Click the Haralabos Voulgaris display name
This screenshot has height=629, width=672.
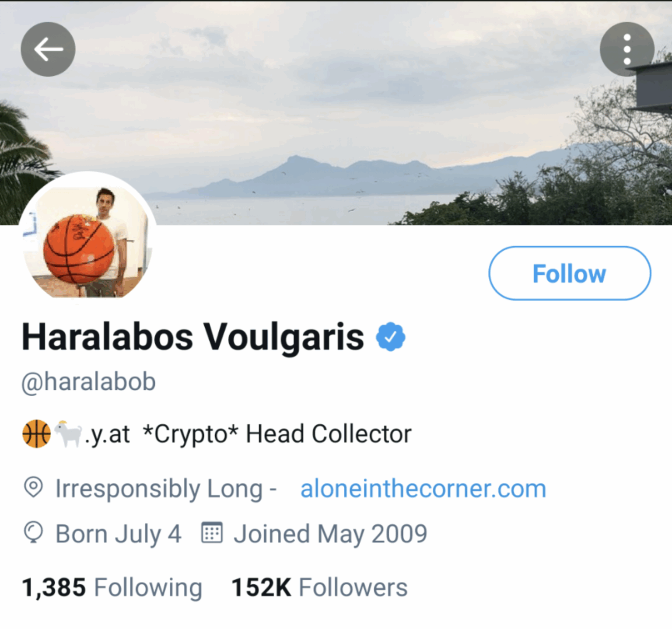192,337
